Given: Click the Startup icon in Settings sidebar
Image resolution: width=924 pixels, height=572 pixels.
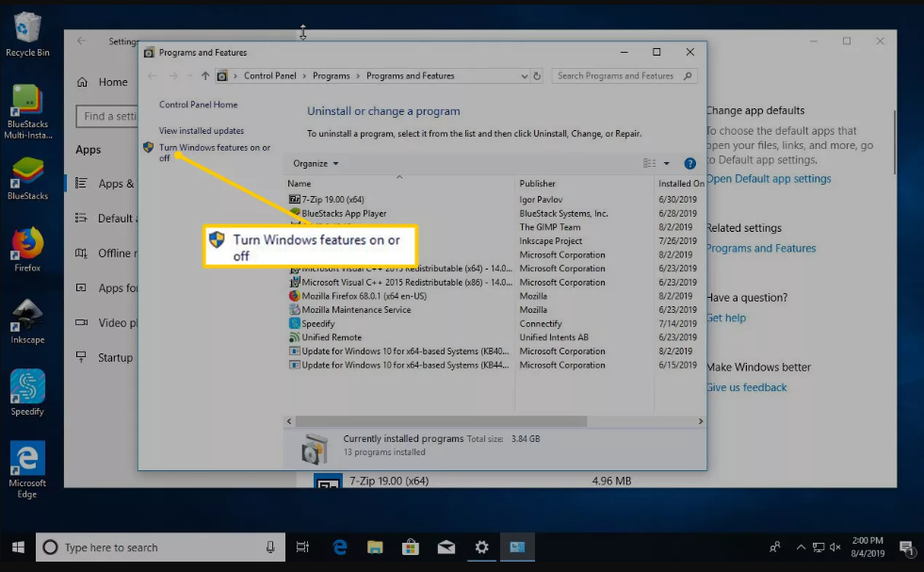Looking at the screenshot, I should 81,357.
